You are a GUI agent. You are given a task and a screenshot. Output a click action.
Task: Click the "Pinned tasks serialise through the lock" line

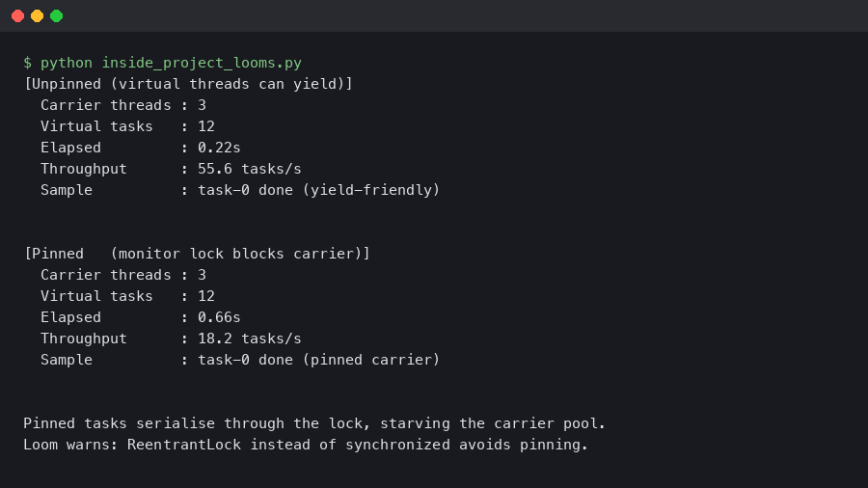314,423
